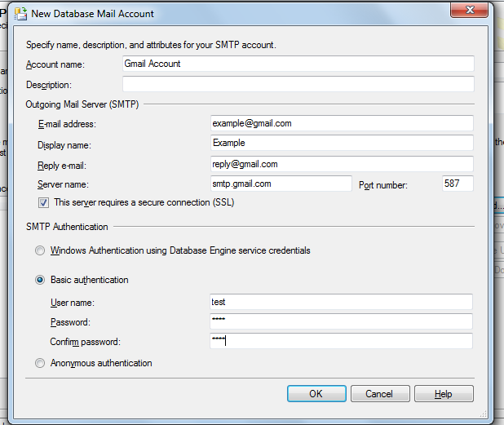The width and height of the screenshot is (504, 425).
Task: Click the Display name field
Action: 342,143
